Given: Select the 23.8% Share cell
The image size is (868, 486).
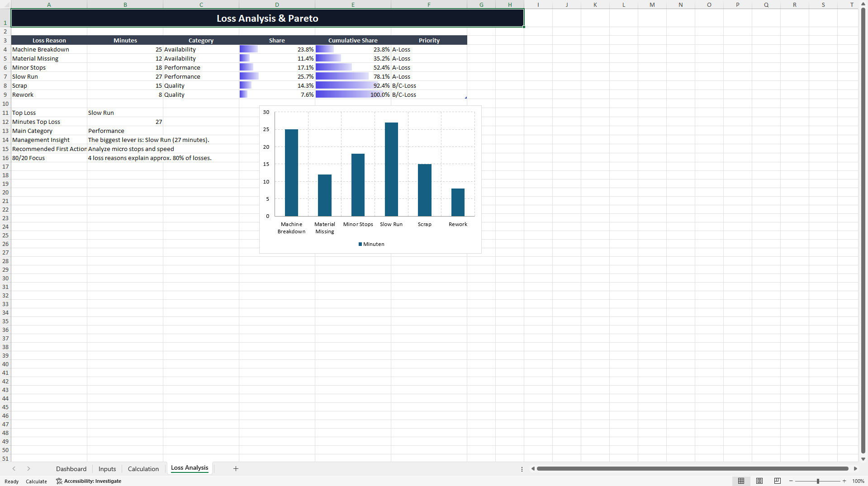Looking at the screenshot, I should (277, 49).
